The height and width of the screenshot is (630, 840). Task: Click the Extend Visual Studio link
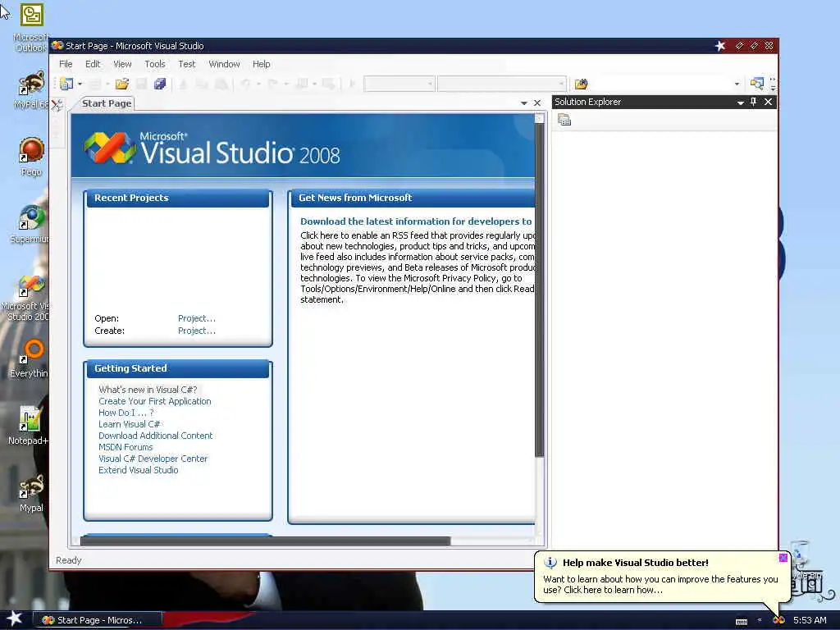click(138, 470)
